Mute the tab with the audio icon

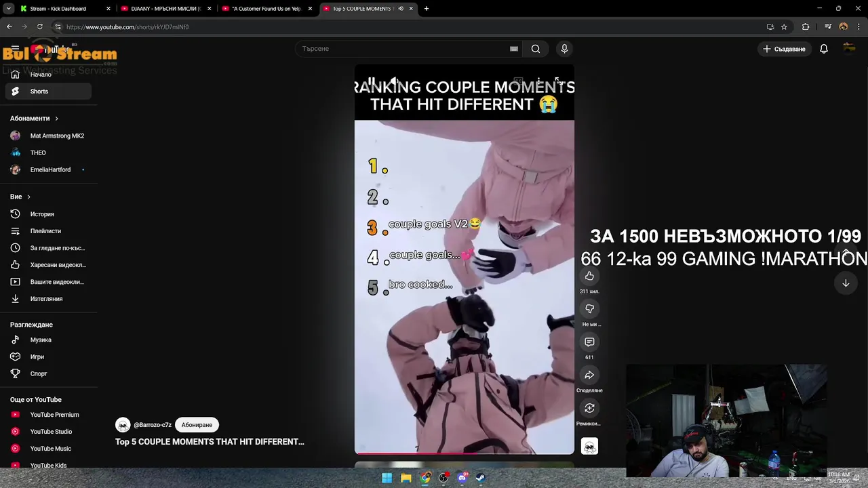pyautogui.click(x=401, y=9)
